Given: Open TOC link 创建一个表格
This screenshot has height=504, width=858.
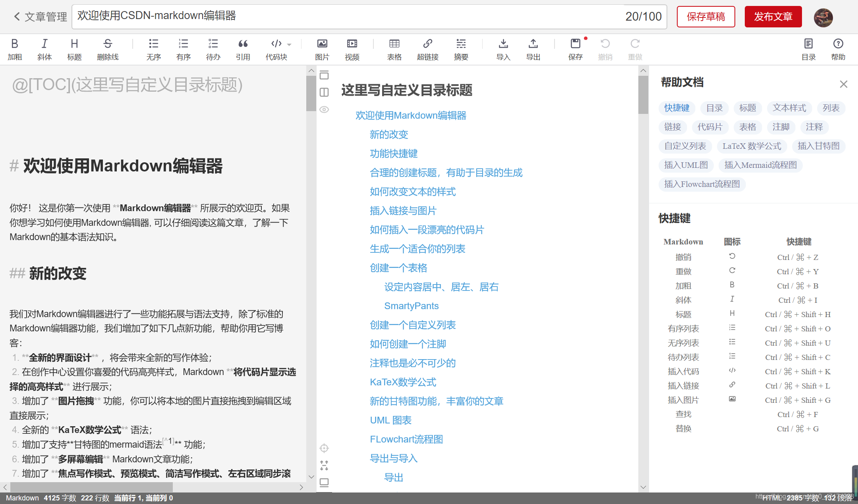Looking at the screenshot, I should pyautogui.click(x=398, y=268).
